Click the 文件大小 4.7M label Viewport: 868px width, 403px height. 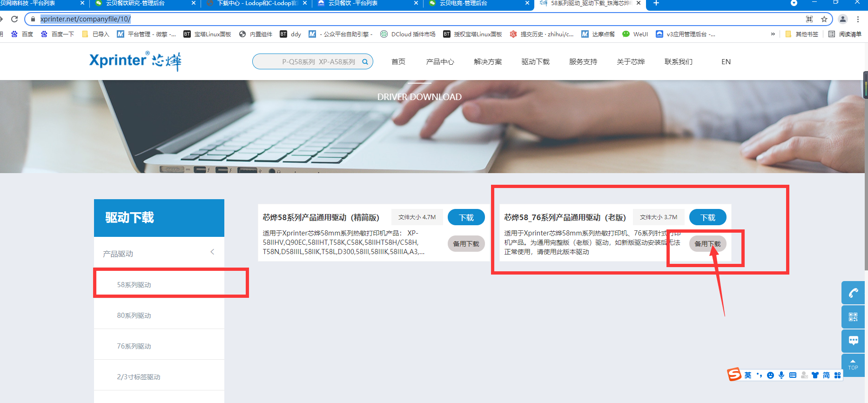click(x=417, y=217)
